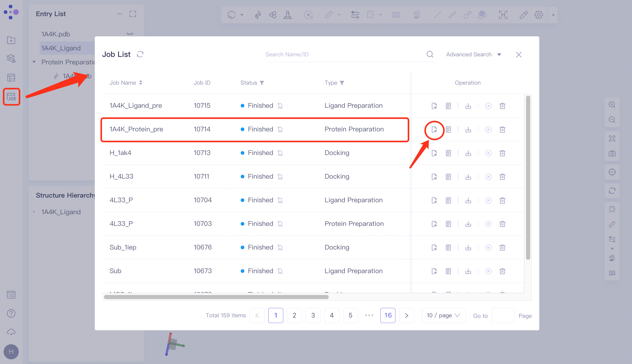Delete the H_1ak4 job
The height and width of the screenshot is (364, 632).
502,153
